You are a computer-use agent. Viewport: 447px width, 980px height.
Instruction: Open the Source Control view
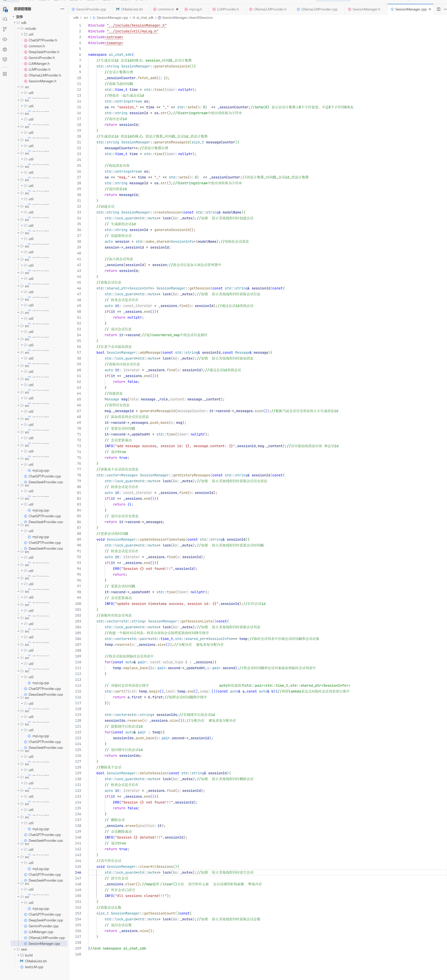(x=5, y=29)
